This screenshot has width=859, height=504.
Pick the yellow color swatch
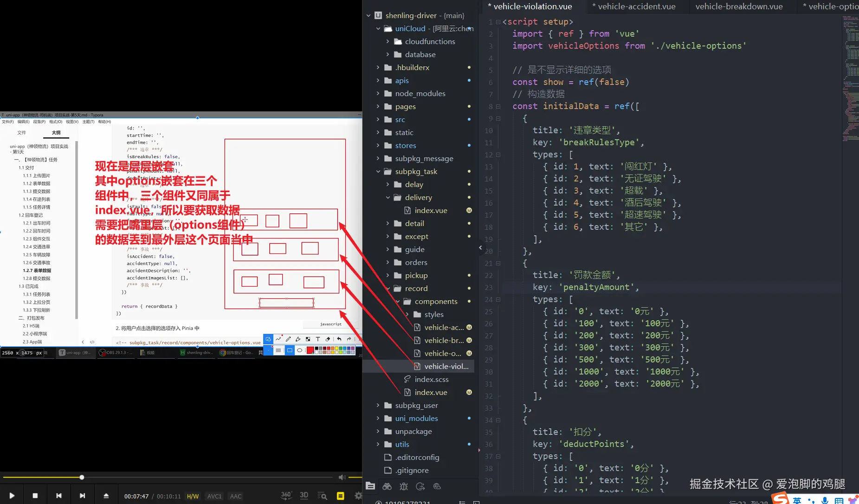[336, 348]
